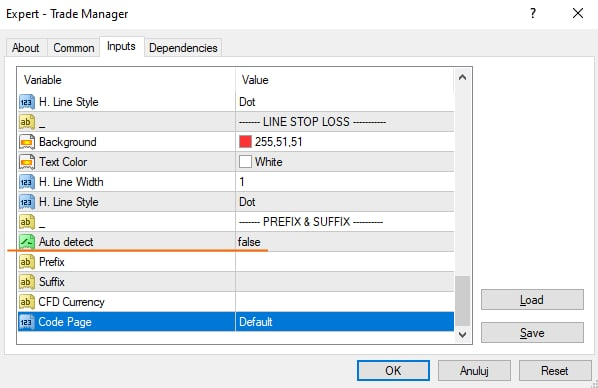
Task: Click the integer icon beside the first H. Line Style row
Action: (x=27, y=102)
